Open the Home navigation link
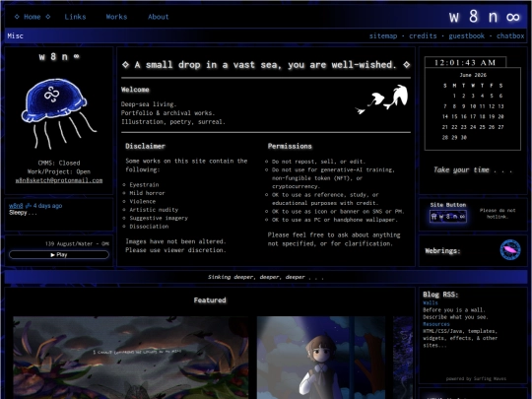532x399 pixels. coord(33,17)
